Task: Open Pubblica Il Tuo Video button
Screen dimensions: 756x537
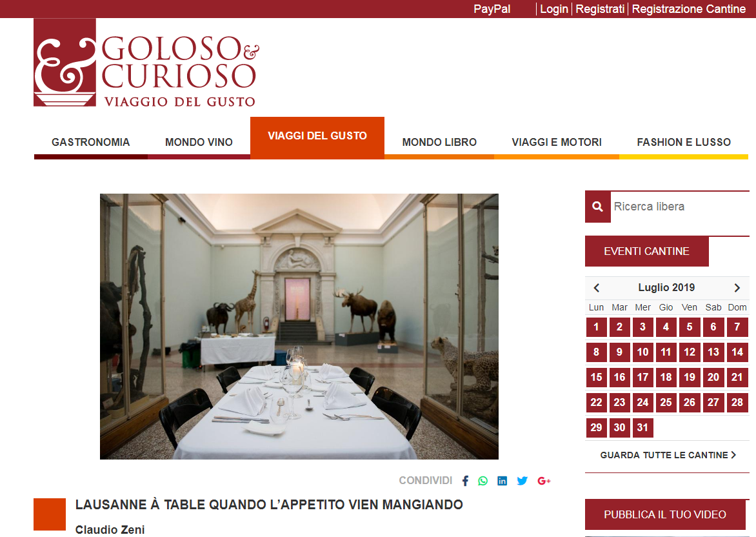Action: pos(665,514)
